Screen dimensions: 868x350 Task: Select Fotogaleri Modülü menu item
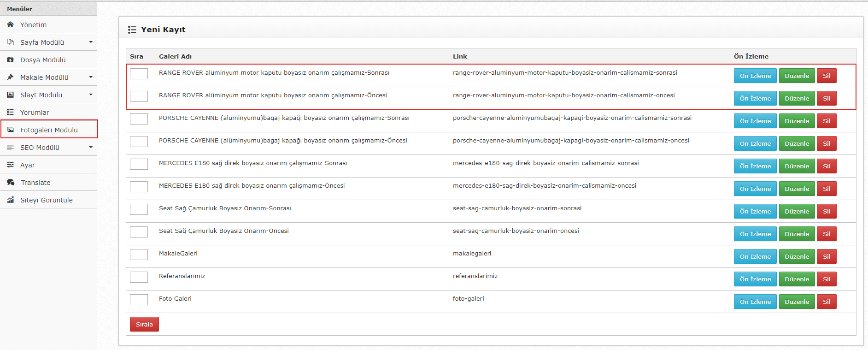tap(48, 130)
